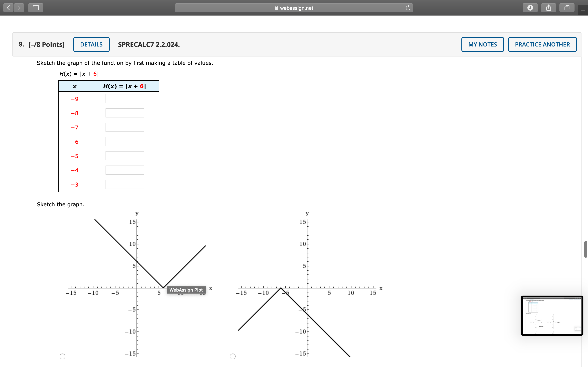Toggle the Safari sidebar panel
This screenshot has width=588, height=367.
pos(36,8)
